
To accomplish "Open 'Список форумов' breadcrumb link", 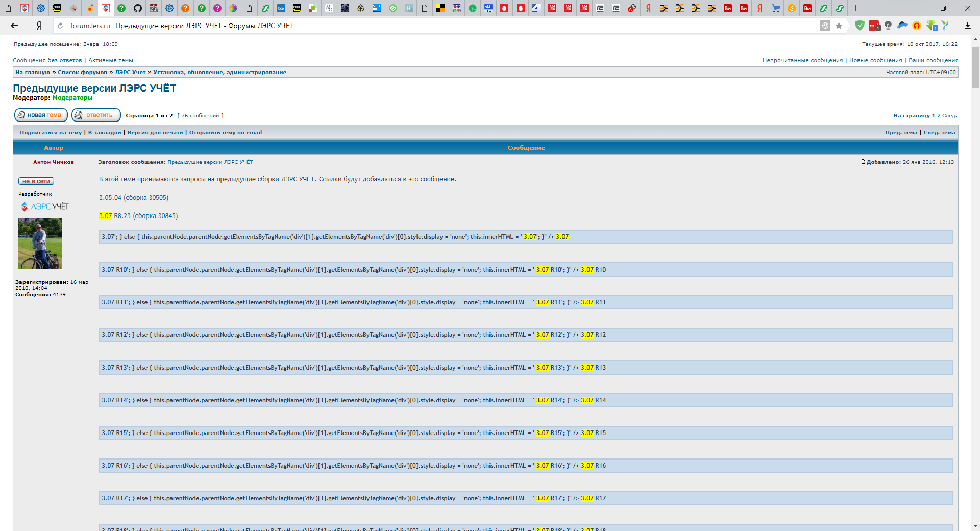I will pyautogui.click(x=82, y=73).
